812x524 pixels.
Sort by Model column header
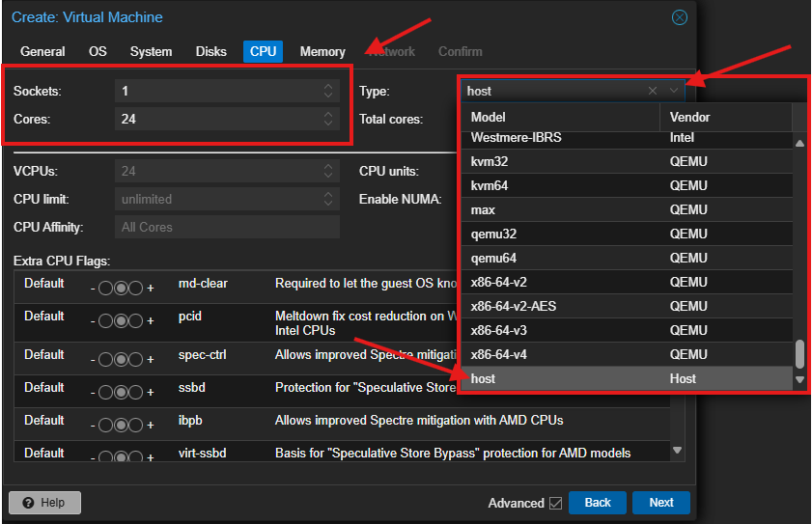(560, 117)
